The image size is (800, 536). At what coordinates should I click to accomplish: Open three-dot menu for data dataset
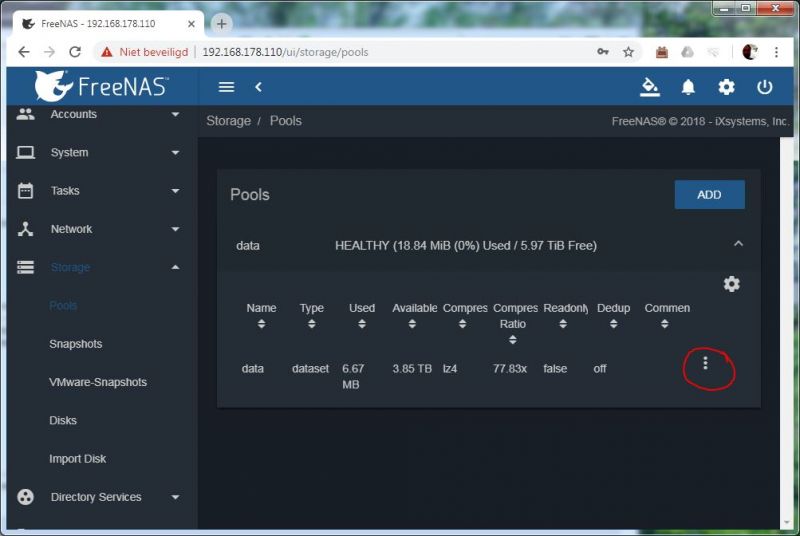tap(705, 363)
